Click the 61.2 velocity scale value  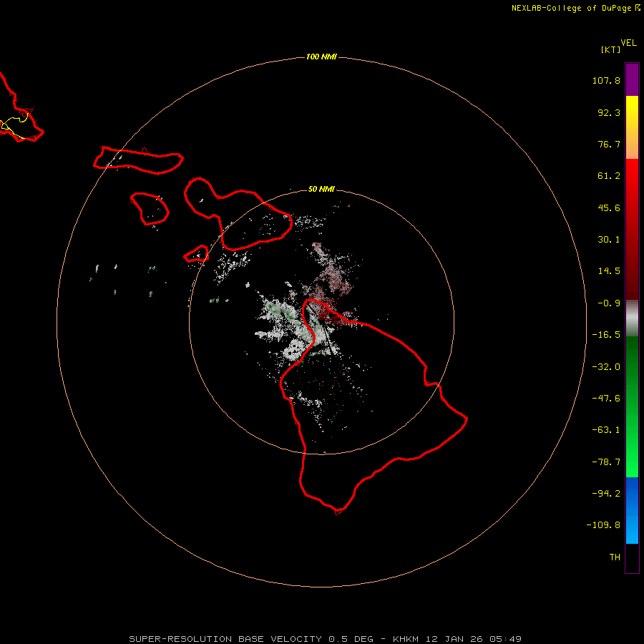click(609, 176)
